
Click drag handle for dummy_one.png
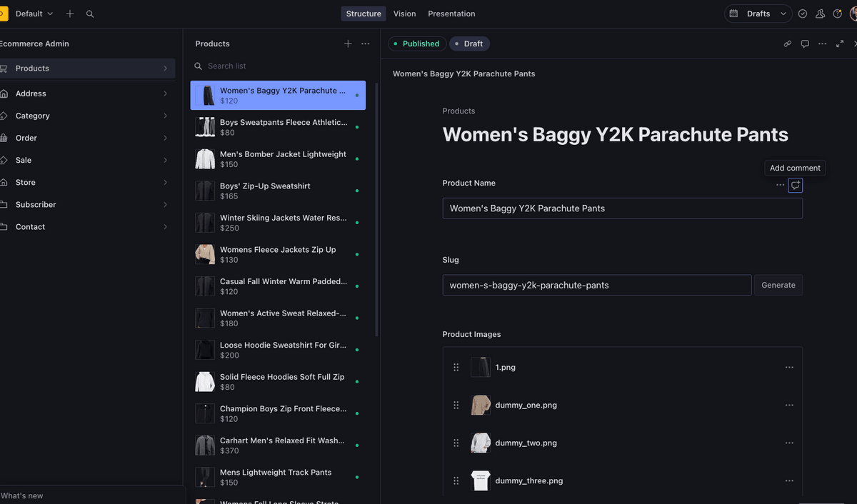pyautogui.click(x=456, y=405)
